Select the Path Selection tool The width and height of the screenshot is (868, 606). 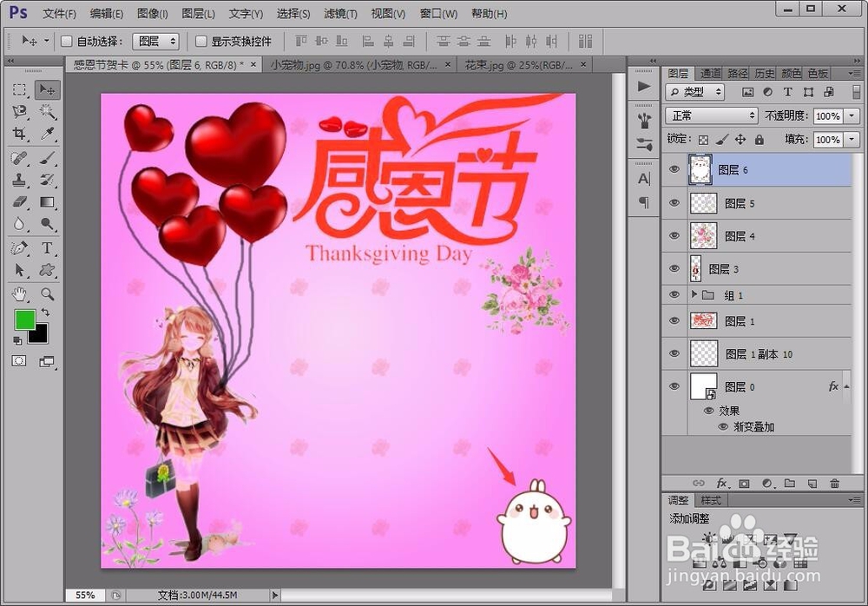(20, 270)
